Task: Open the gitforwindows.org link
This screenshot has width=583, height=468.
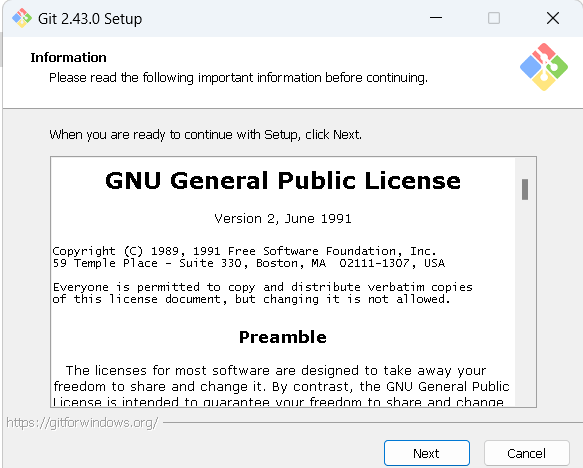Action: tap(82, 423)
